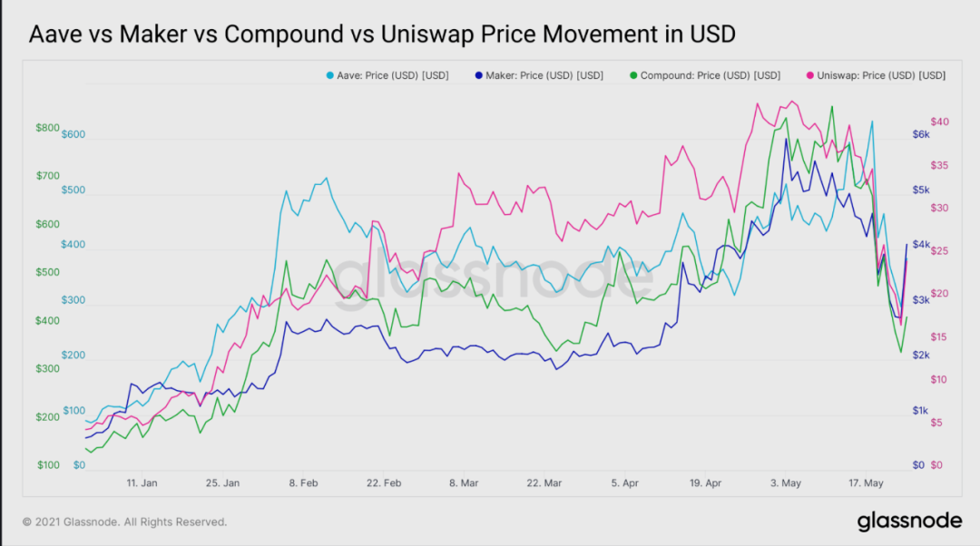
Task: Toggle the Compound: Price (USD) legend entry
Action: 705,75
